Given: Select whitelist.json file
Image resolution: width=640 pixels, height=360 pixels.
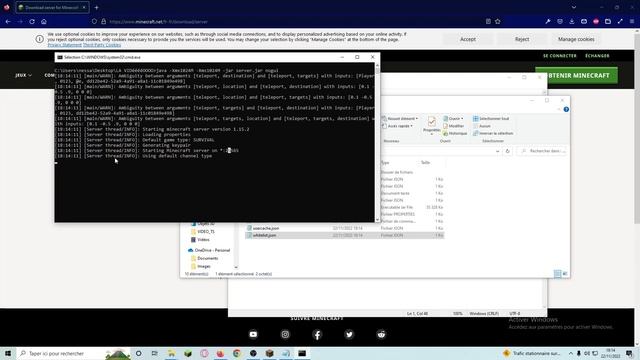Looking at the screenshot, I should click(x=264, y=236).
